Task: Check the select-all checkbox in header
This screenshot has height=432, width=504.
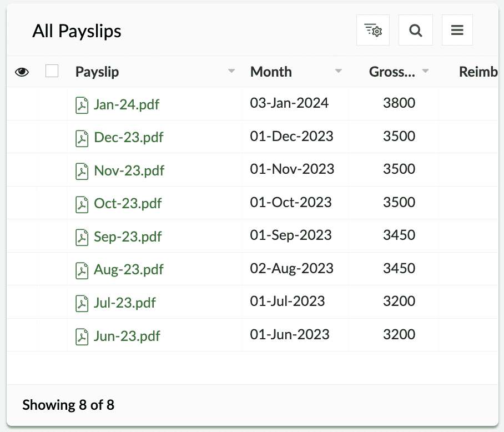Action: [52, 71]
